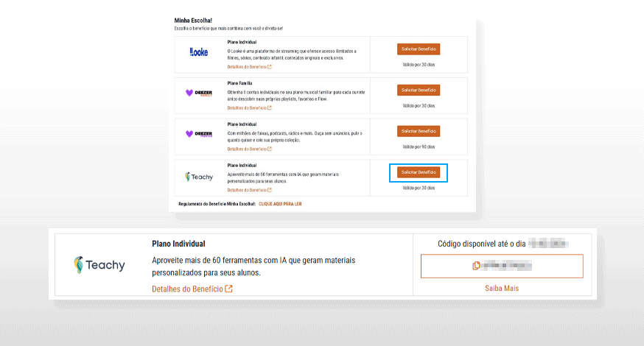
Task: Click external-link icon in the bottom Teachy card
Action: click(x=229, y=289)
